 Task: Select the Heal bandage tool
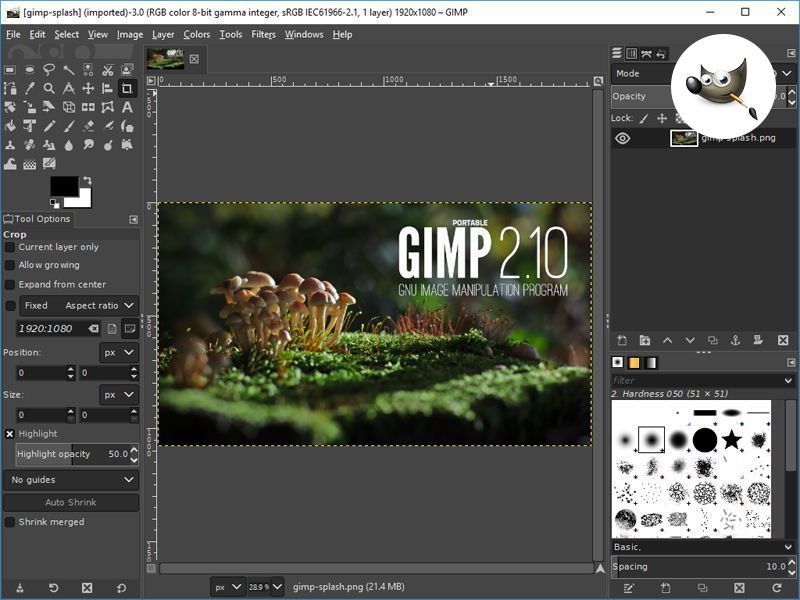pos(30,145)
